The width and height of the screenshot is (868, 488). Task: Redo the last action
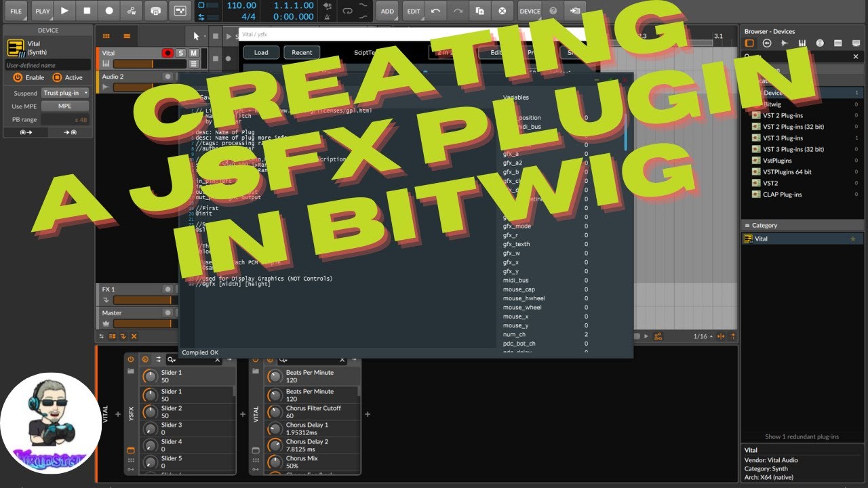(x=458, y=11)
